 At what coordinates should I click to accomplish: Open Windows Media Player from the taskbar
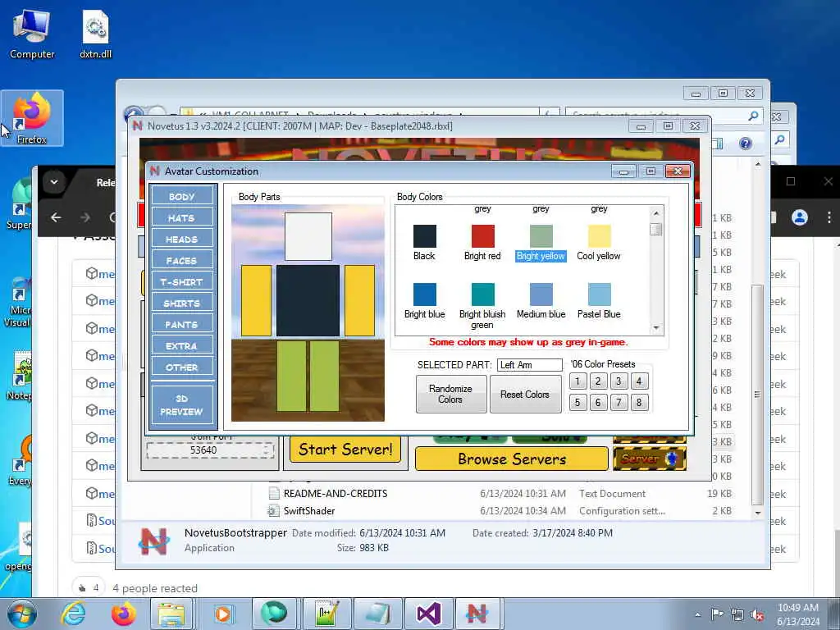click(223, 614)
